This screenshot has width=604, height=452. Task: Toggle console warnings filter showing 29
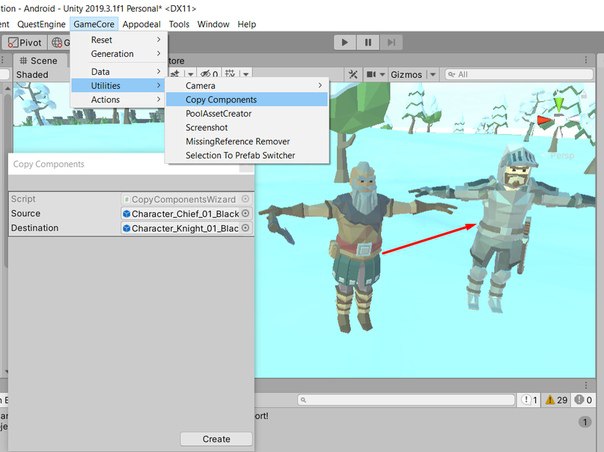[556, 400]
